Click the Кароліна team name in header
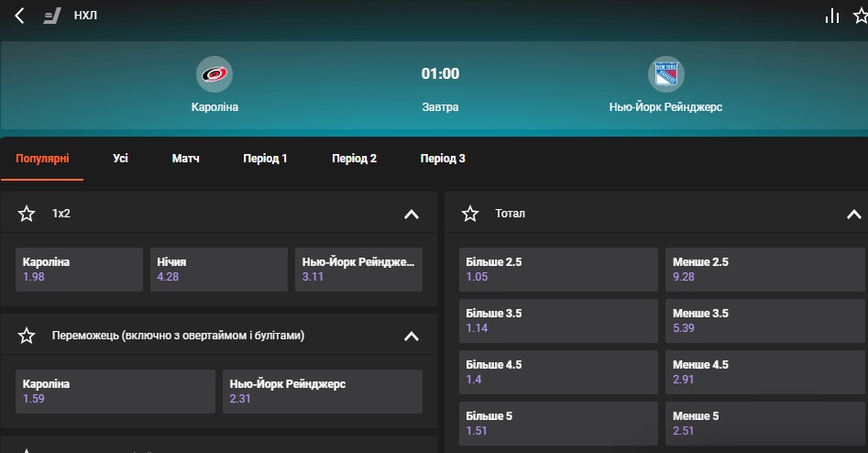 pos(214,107)
